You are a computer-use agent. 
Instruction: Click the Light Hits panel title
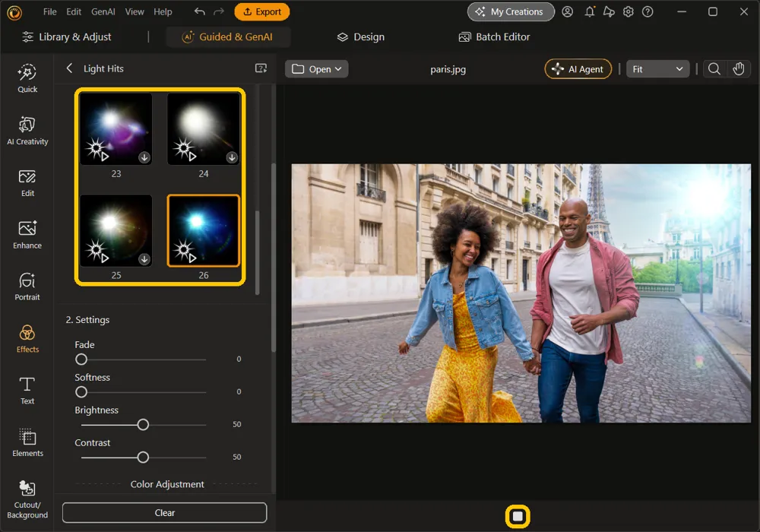(103, 68)
